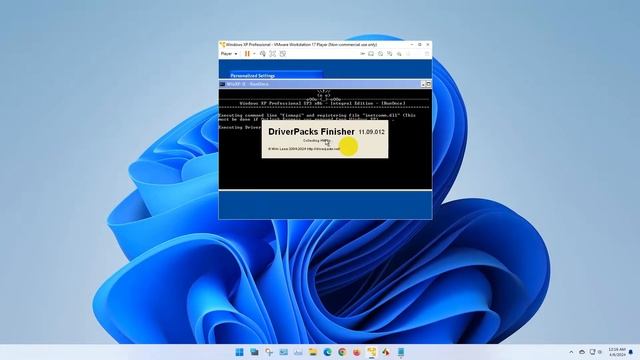Open the Windows Start menu
Image resolution: width=640 pixels, height=360 pixels.
tap(240, 352)
